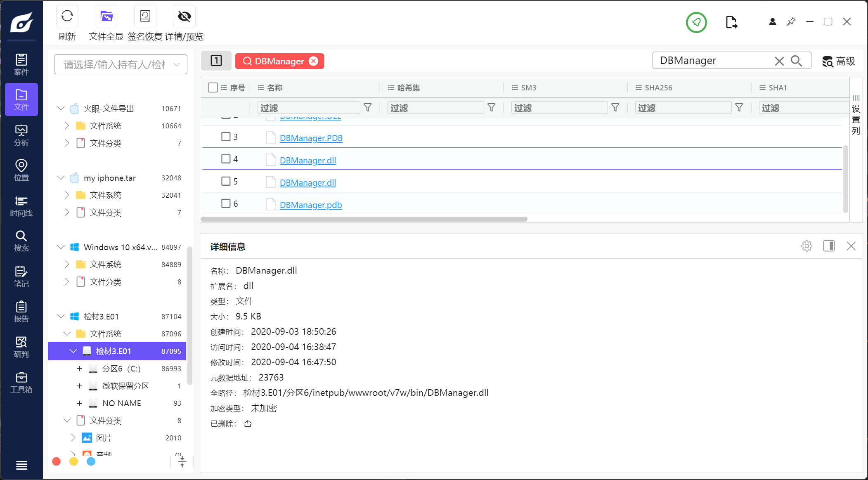Collapse the my iphone.tar tree node
868x480 pixels.
tap(61, 178)
